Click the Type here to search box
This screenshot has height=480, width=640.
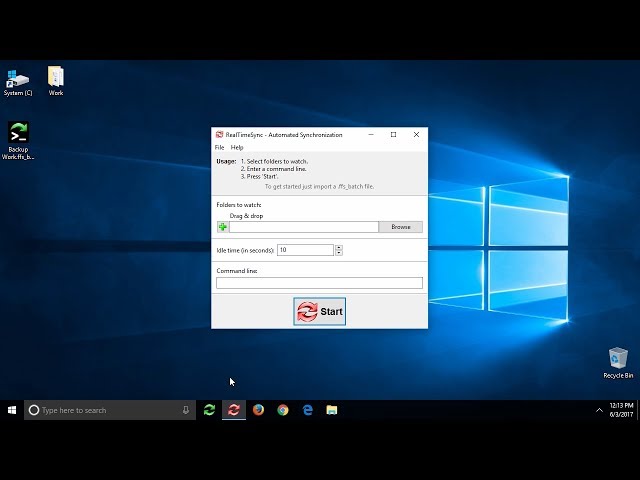pos(110,410)
